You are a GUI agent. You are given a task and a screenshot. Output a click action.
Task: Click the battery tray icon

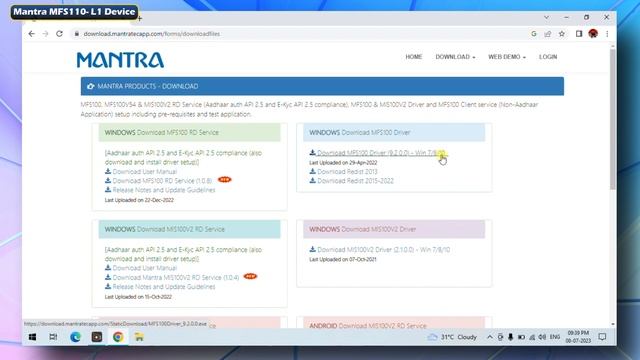pos(521,337)
